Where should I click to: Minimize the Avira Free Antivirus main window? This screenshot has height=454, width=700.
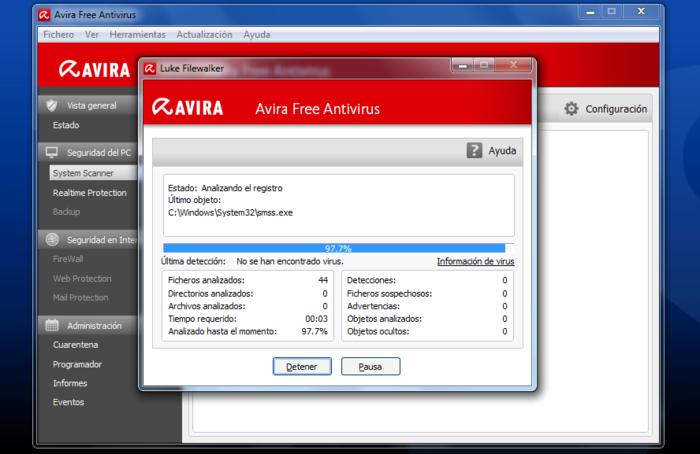click(590, 12)
